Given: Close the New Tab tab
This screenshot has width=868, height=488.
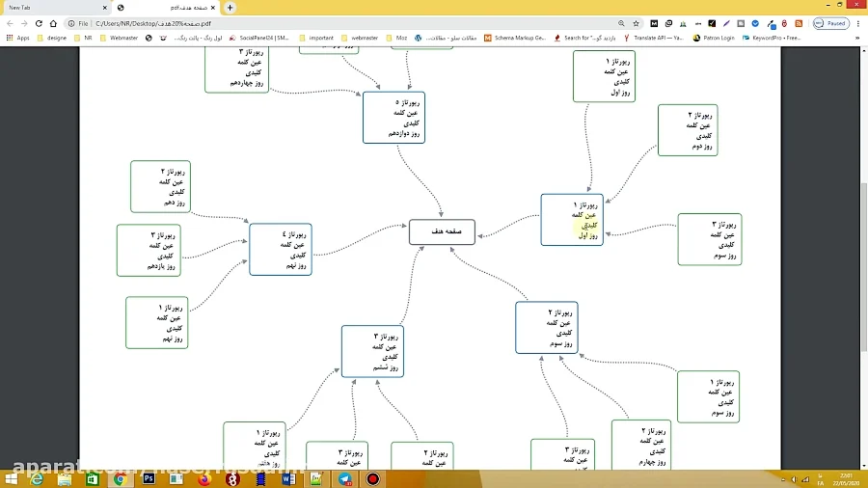Looking at the screenshot, I should (x=104, y=8).
